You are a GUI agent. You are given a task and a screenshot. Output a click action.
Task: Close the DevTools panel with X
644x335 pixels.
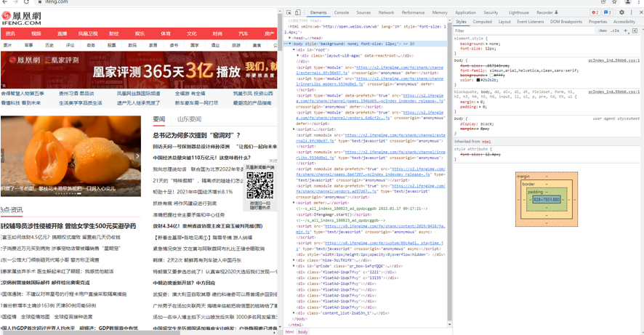640,13
